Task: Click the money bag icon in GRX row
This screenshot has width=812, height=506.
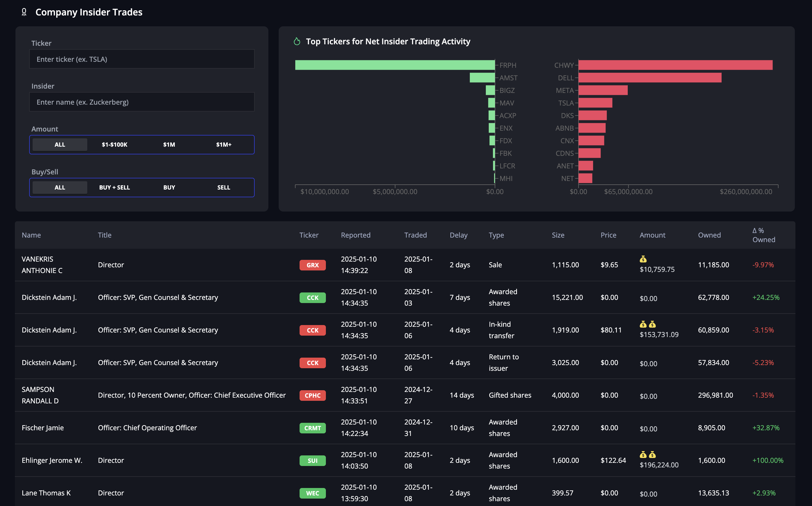Action: coord(643,259)
